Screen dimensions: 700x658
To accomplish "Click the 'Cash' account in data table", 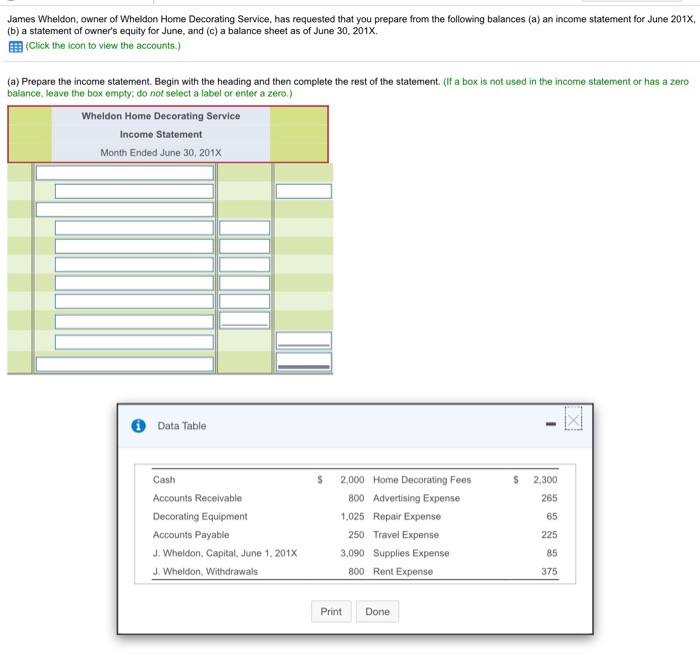I will click(164, 479).
